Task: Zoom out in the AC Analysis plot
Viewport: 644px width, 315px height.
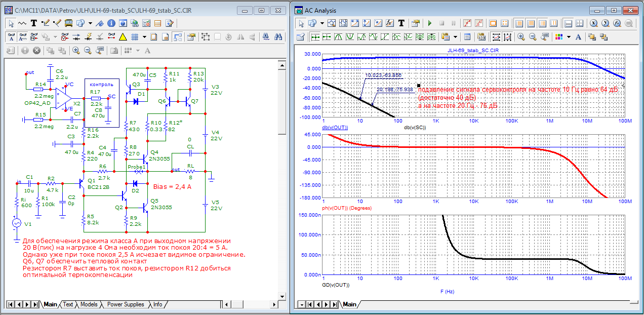Action: click(532, 36)
